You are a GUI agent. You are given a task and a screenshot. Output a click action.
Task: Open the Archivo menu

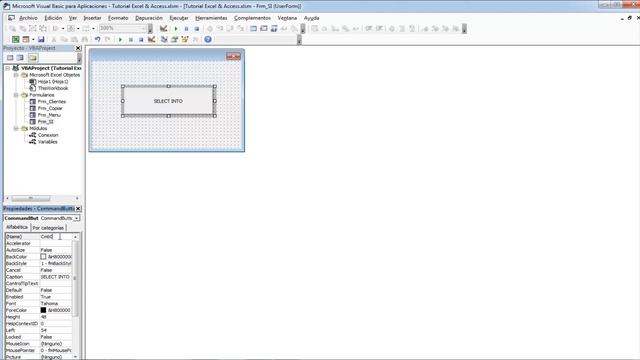[x=28, y=18]
